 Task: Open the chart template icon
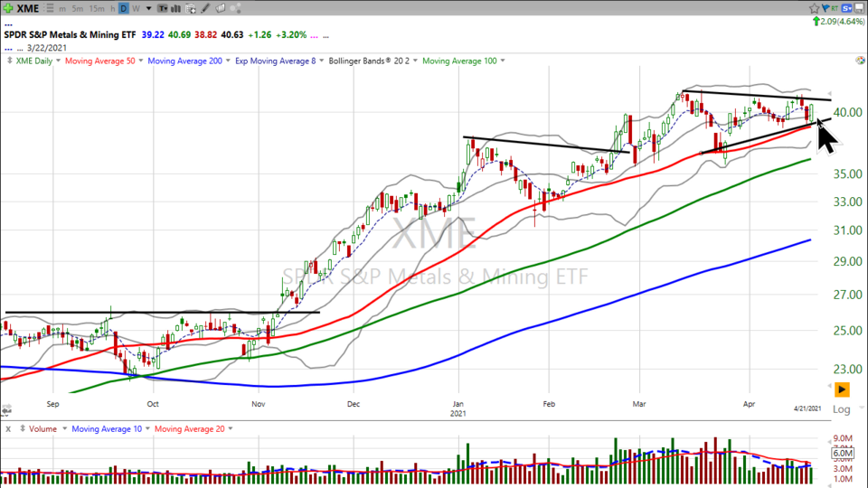click(x=192, y=8)
